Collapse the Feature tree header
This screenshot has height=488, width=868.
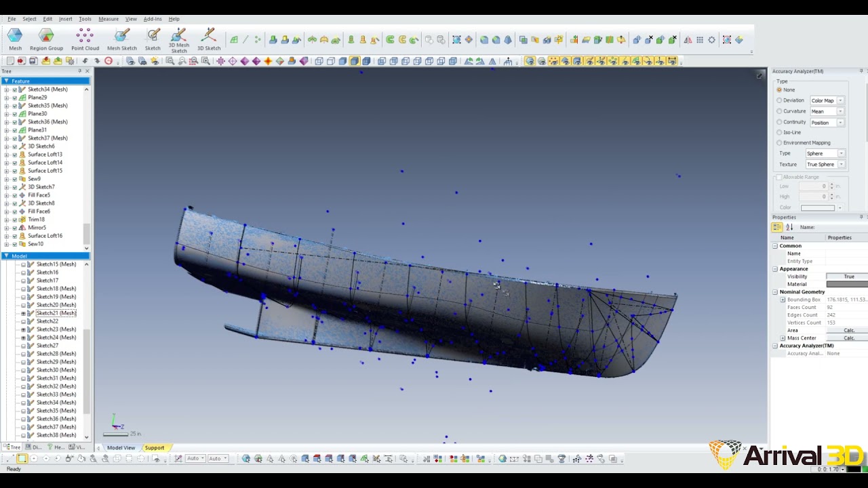(6, 81)
